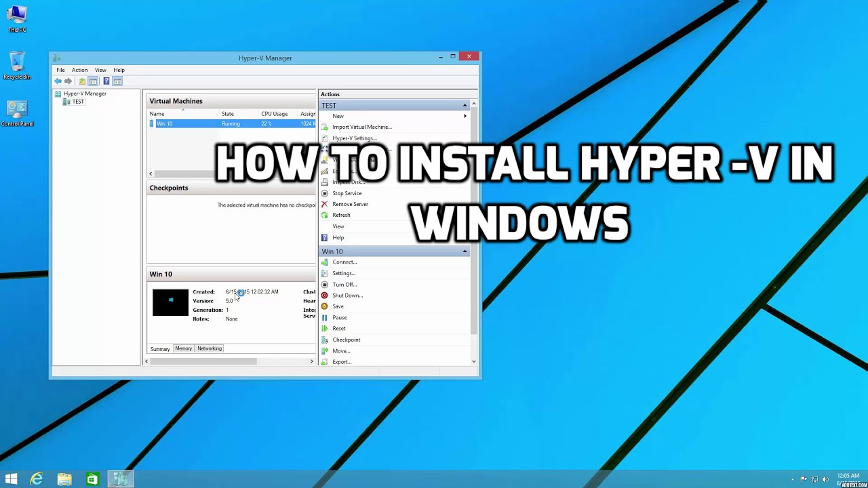The height and width of the screenshot is (488, 868).
Task: Click the details horizontal scrollbar thumb
Action: click(203, 361)
